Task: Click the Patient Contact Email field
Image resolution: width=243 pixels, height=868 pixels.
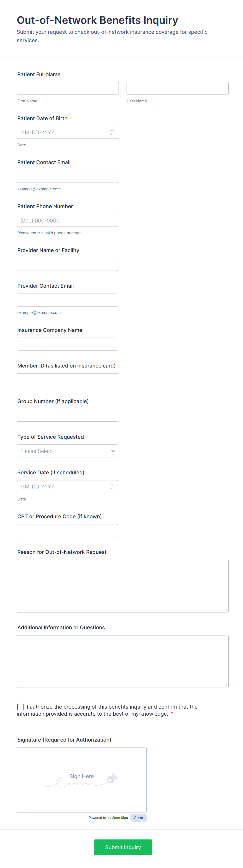Action: (67, 177)
